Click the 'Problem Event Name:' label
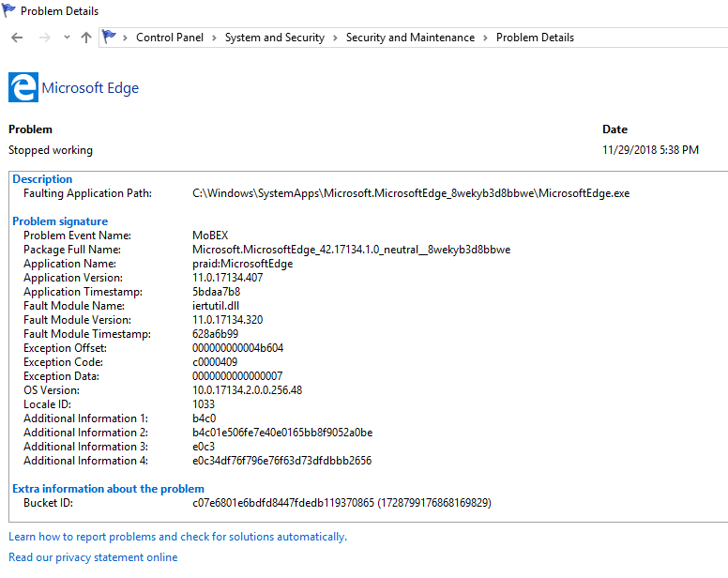728x578 pixels. [x=78, y=236]
